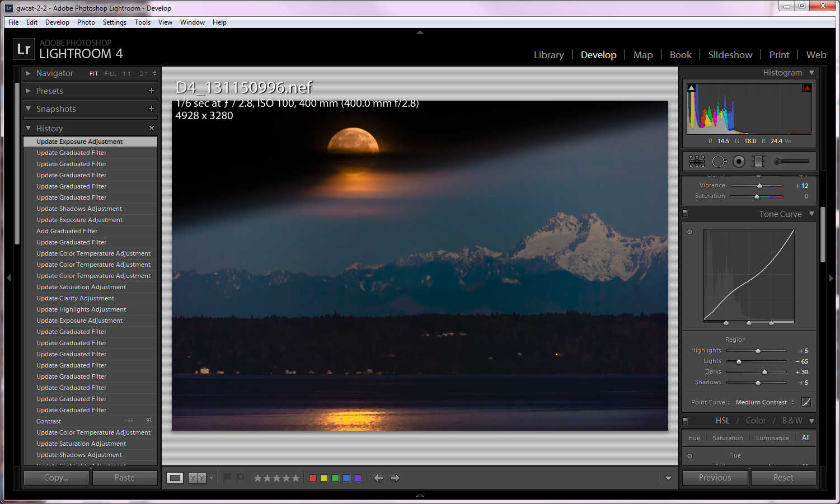
Task: Clear History with X icon
Action: tap(151, 128)
